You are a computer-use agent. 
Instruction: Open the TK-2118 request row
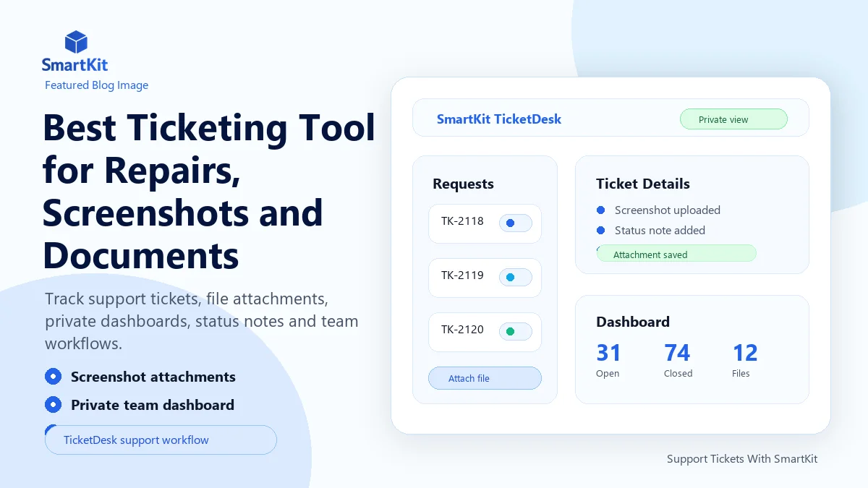pyautogui.click(x=485, y=223)
